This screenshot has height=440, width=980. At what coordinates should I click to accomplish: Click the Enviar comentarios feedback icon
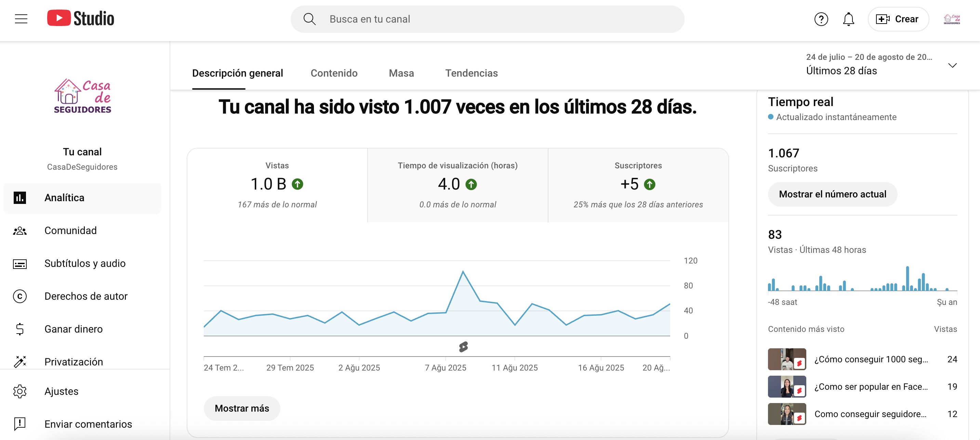[20, 424]
